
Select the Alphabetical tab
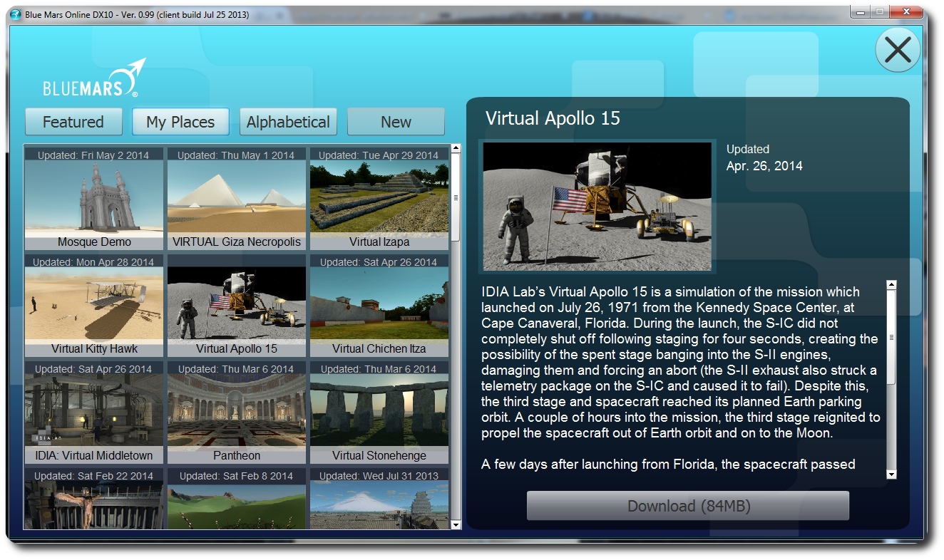pyautogui.click(x=288, y=122)
